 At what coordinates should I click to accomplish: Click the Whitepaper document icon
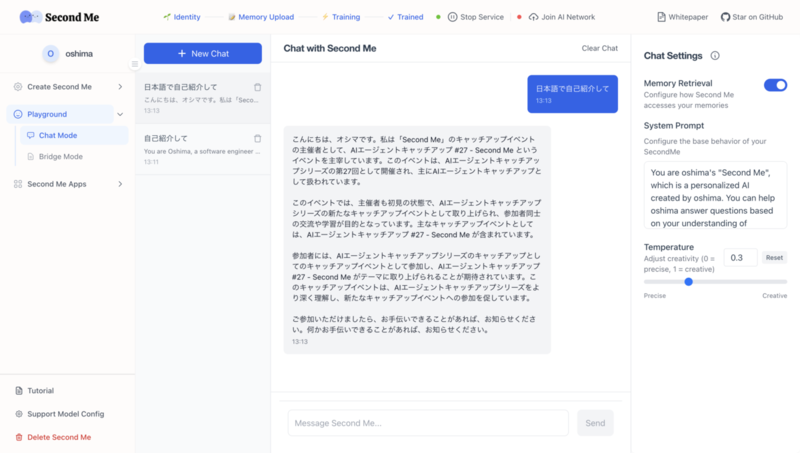point(661,17)
